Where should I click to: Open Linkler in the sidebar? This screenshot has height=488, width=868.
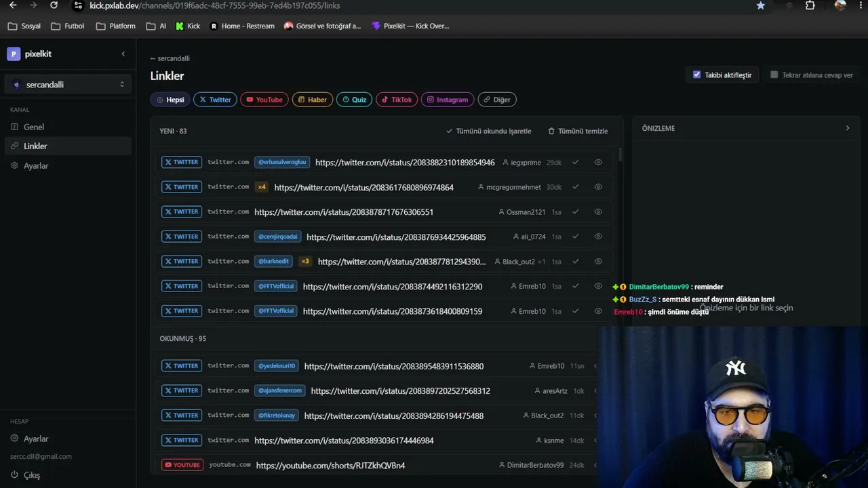point(68,146)
